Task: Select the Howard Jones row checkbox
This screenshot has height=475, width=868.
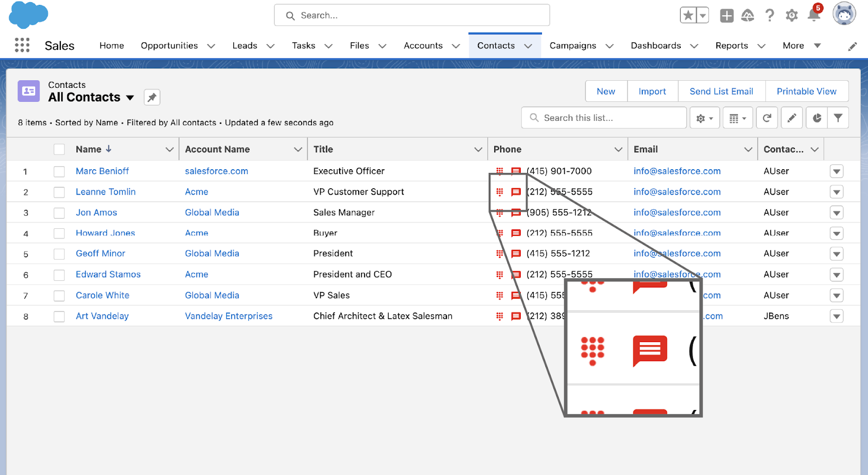Action: [x=59, y=233]
